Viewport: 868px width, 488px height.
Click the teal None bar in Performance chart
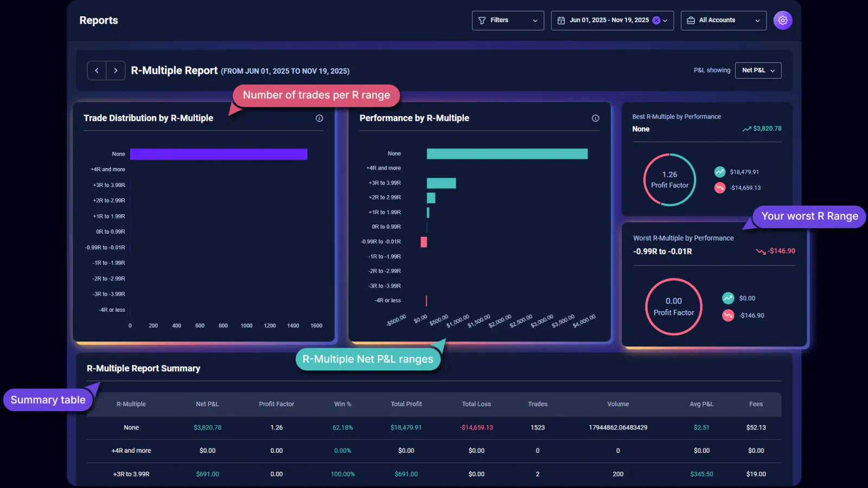coord(507,153)
